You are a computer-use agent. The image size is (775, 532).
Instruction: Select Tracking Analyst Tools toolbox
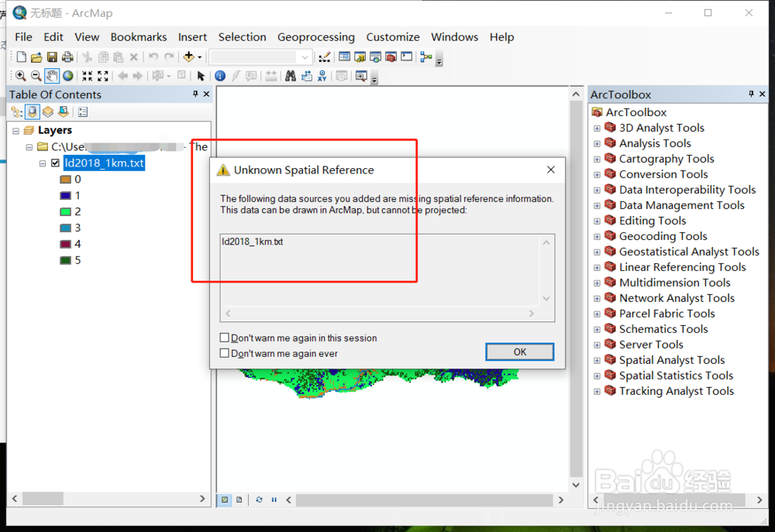click(676, 391)
